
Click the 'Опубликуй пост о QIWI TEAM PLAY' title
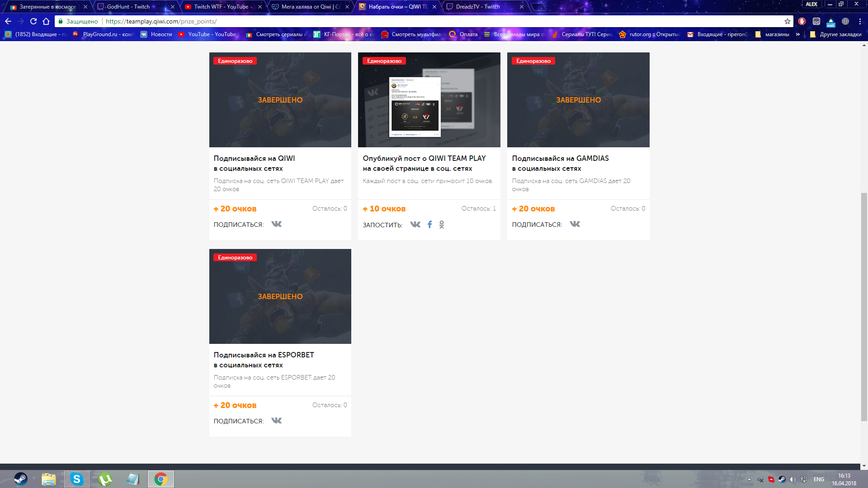point(424,163)
